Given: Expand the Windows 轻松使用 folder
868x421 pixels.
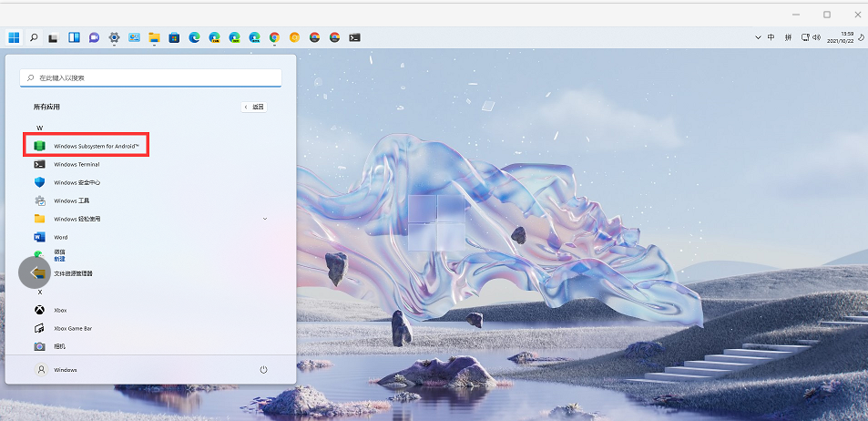Looking at the screenshot, I should pos(264,219).
